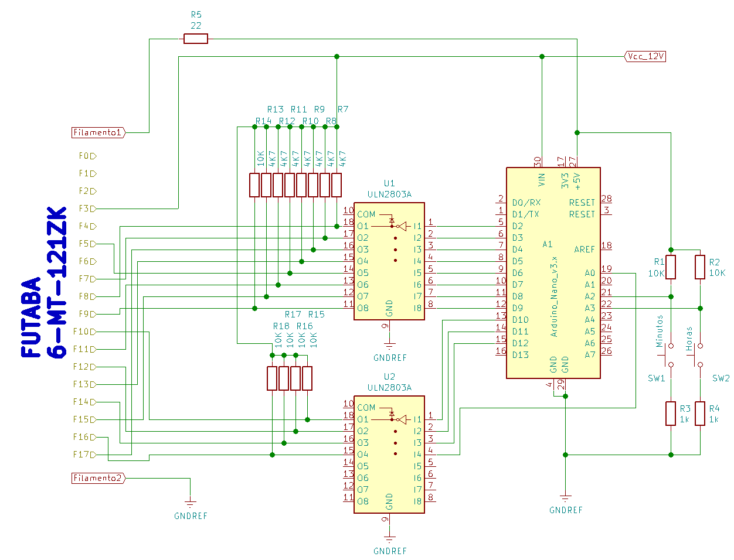Click the F17 display pin connector
The image size is (734, 560).
pyautogui.click(x=85, y=455)
